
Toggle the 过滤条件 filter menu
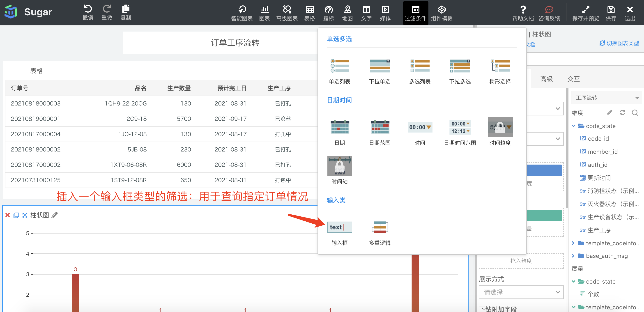(x=416, y=13)
